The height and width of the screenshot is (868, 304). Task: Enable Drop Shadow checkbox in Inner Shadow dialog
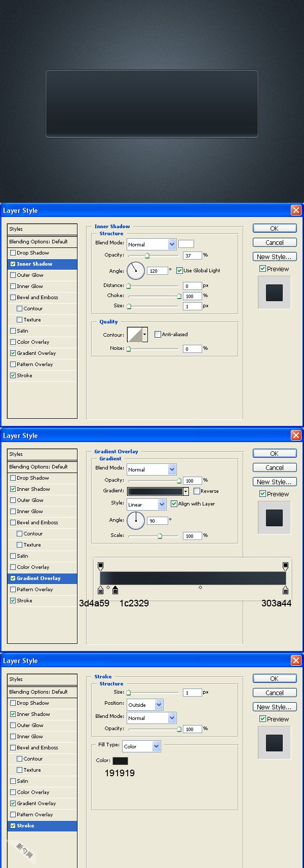(x=13, y=253)
